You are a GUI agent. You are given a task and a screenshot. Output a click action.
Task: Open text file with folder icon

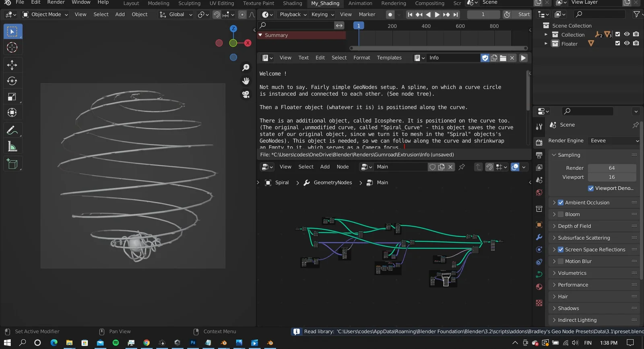[x=503, y=58]
